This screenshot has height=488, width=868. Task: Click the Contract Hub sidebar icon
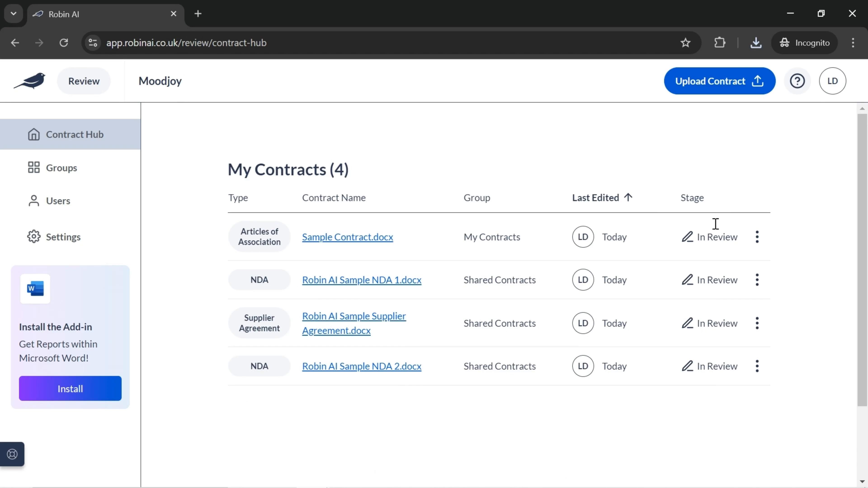33,134
